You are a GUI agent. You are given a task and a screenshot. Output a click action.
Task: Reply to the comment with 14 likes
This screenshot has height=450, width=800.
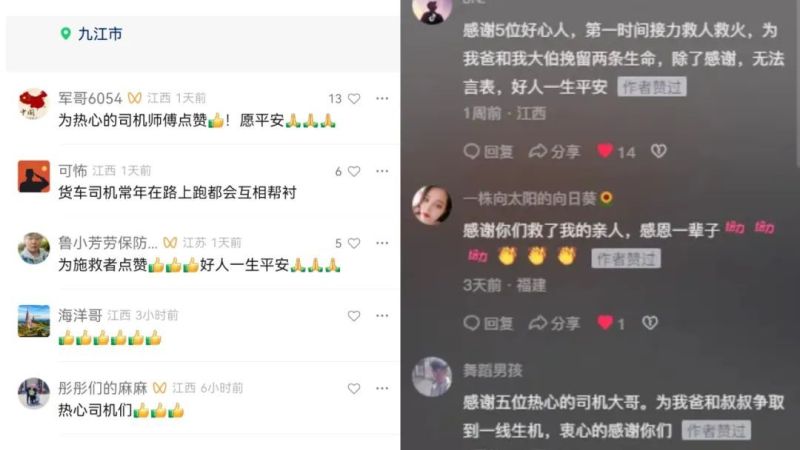(x=488, y=152)
